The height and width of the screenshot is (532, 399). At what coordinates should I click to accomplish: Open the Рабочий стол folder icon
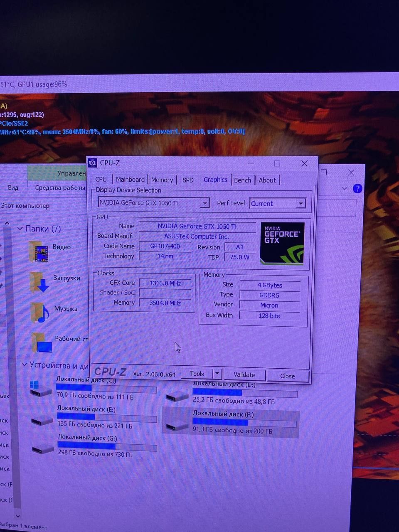coord(42,342)
